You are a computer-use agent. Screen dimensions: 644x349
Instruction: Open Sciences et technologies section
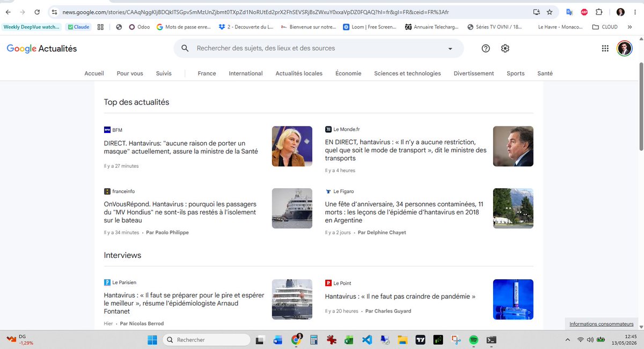coord(407,73)
